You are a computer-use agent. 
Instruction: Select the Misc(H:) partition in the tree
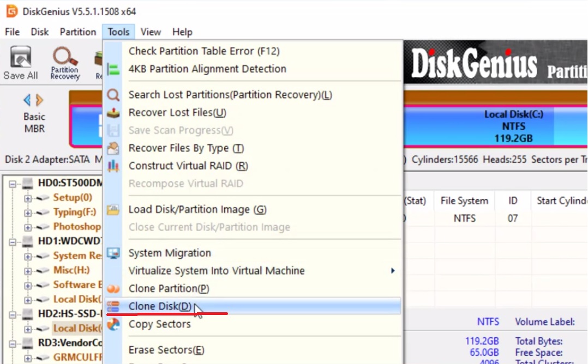(70, 270)
